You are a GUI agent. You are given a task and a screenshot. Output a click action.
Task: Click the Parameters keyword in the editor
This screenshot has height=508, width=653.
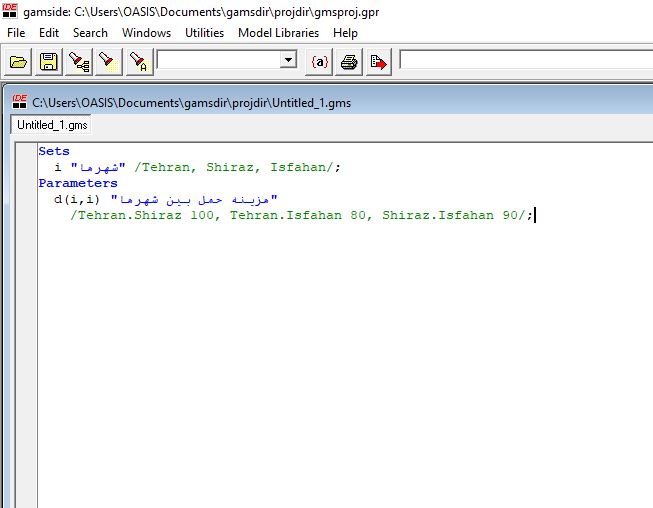tap(78, 183)
